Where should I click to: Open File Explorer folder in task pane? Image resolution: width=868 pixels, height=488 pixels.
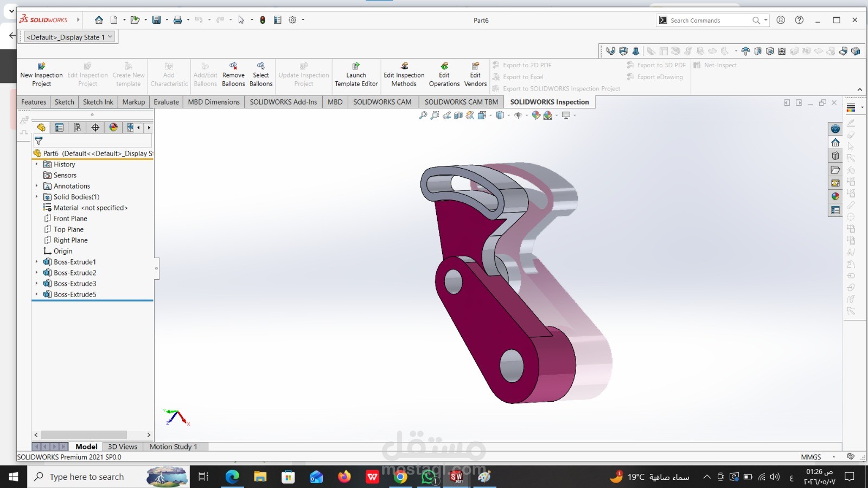pos(835,170)
